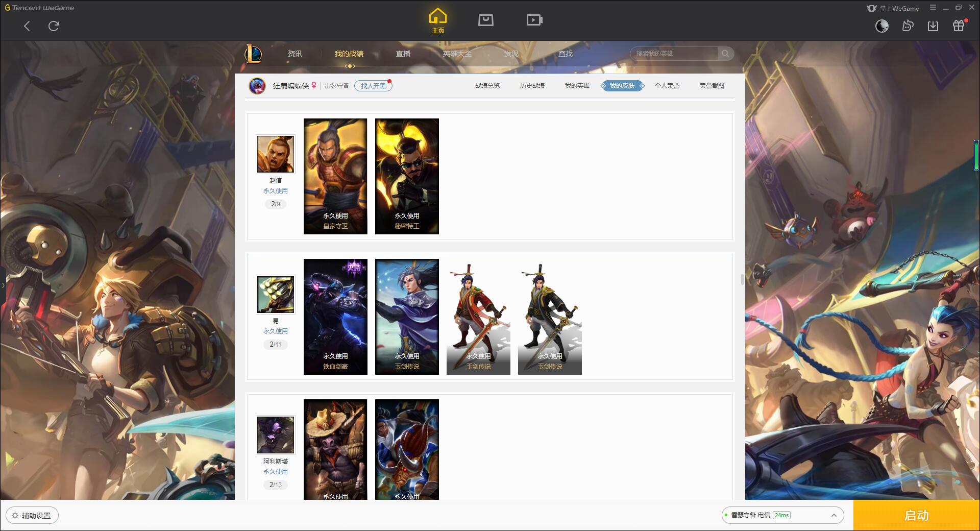Click the 阿利斯塔 champion portrait icon
980x531 pixels.
[x=276, y=435]
